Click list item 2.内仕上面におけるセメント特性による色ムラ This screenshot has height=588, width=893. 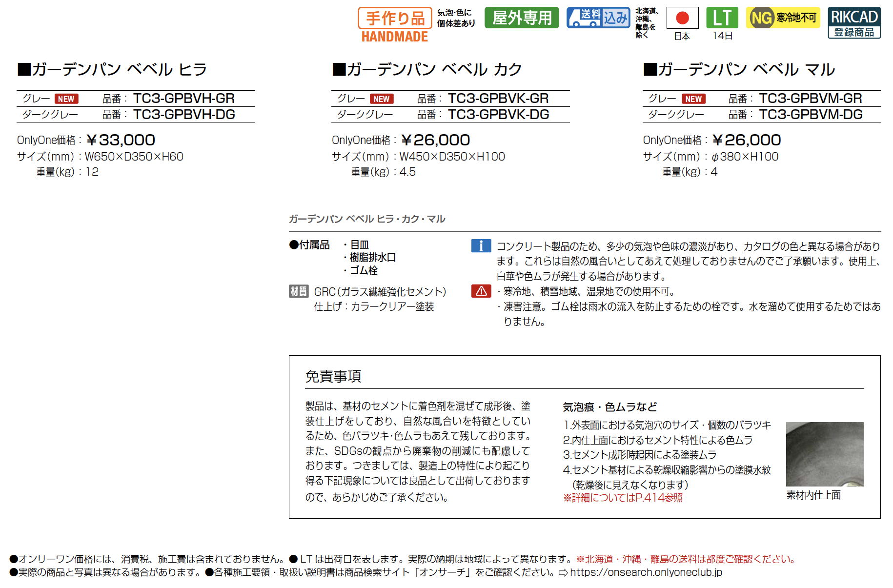(658, 440)
